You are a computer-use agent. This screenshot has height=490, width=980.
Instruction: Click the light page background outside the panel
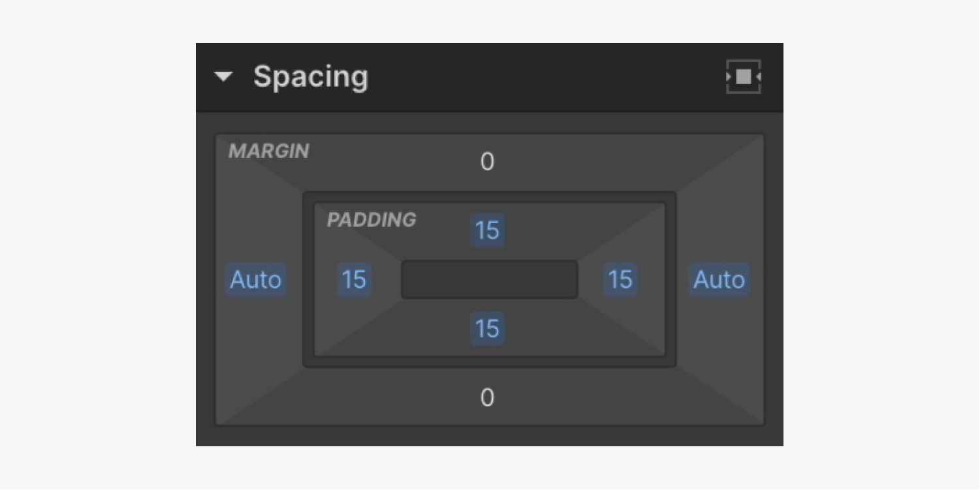tap(98, 245)
